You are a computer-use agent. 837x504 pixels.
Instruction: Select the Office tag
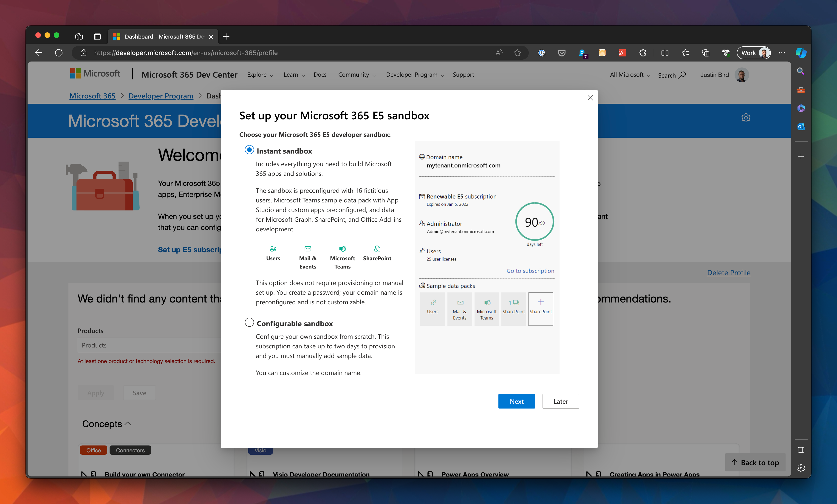(x=93, y=450)
